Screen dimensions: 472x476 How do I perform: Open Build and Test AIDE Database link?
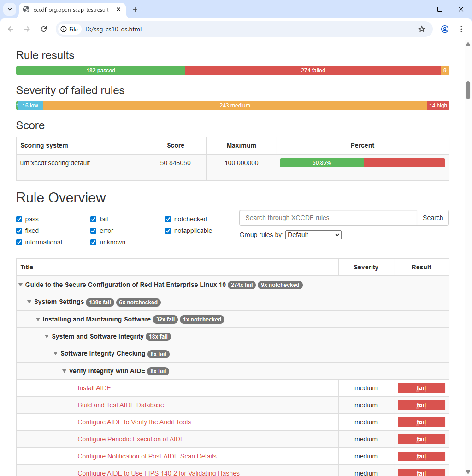tap(121, 405)
